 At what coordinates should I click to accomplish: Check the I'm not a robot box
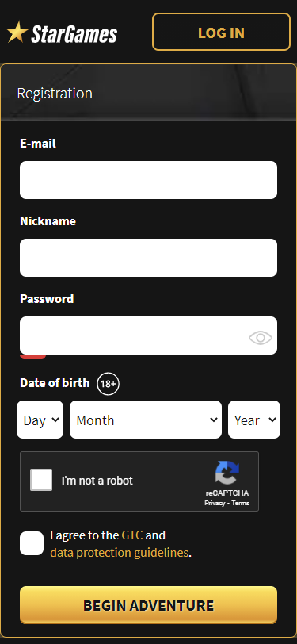click(x=41, y=480)
